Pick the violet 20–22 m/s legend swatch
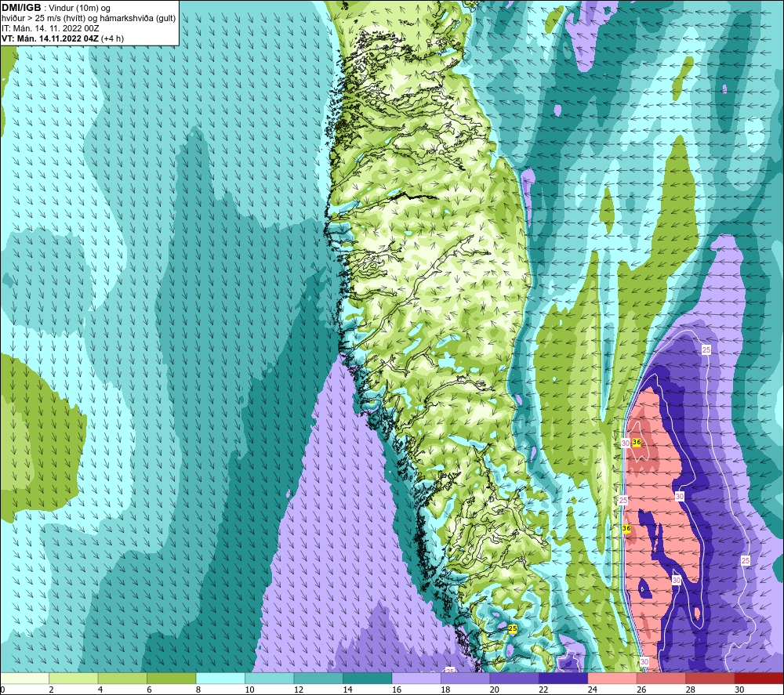 tap(514, 679)
